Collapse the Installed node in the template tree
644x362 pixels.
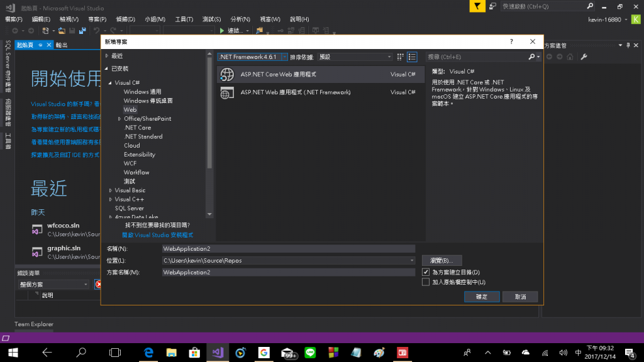click(107, 69)
